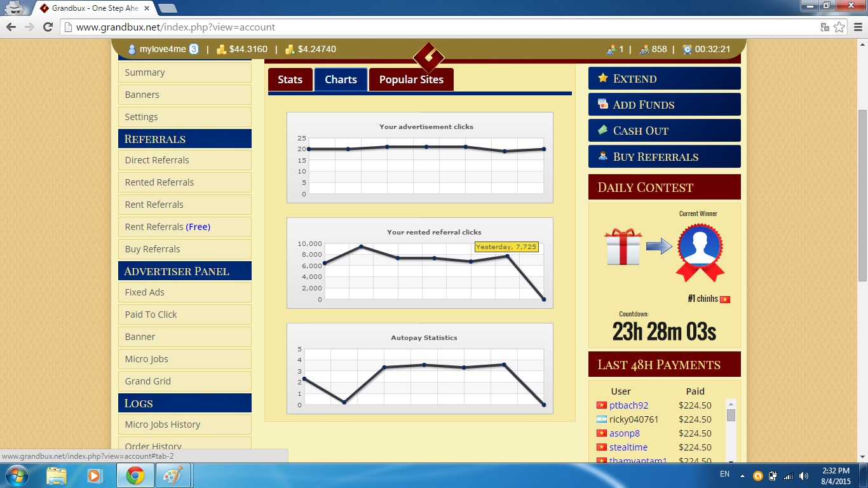
Task: View Rented Referrals in the sidebar
Action: [185, 182]
